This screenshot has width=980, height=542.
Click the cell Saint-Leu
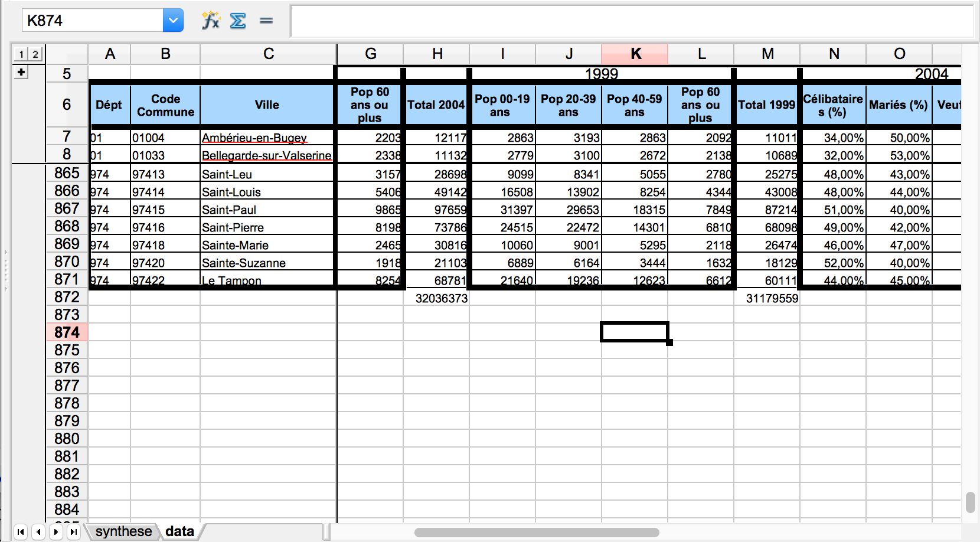click(267, 174)
